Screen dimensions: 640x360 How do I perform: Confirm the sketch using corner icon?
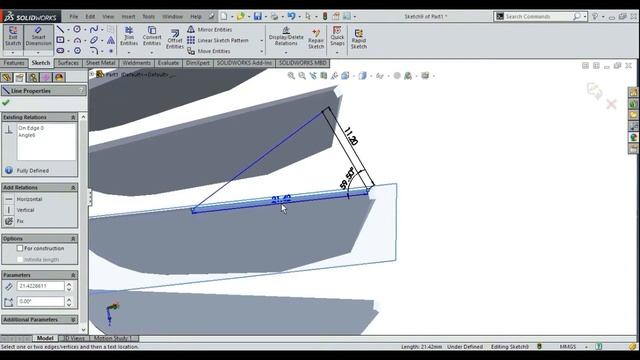(594, 91)
